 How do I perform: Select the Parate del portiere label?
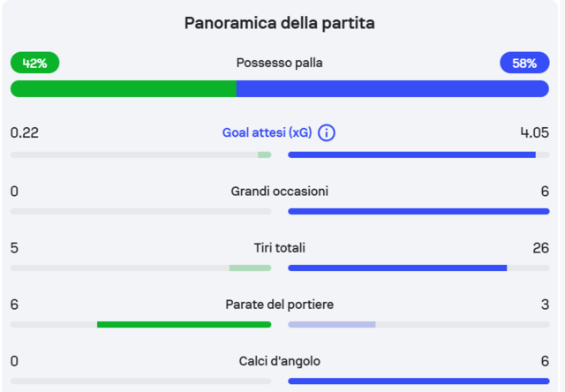pyautogui.click(x=279, y=305)
